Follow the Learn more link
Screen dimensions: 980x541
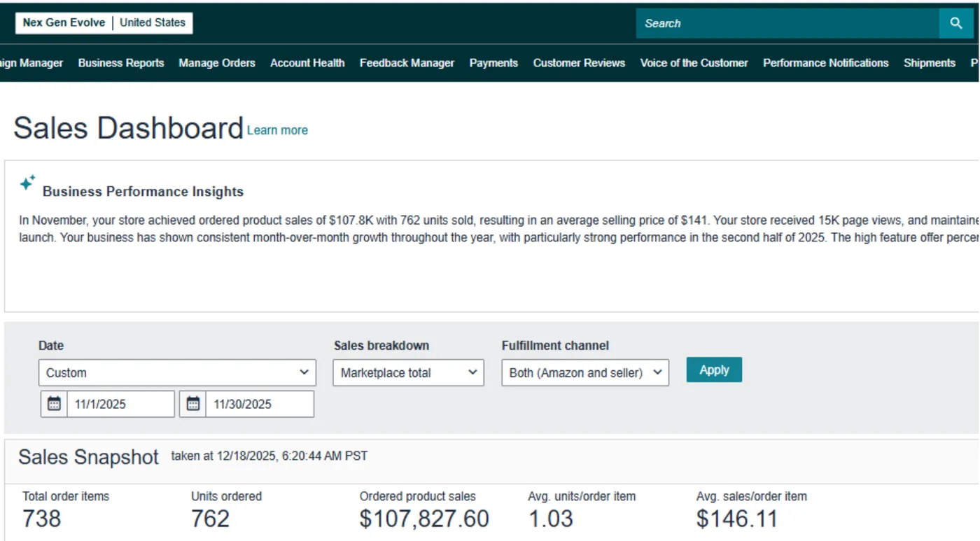point(277,130)
